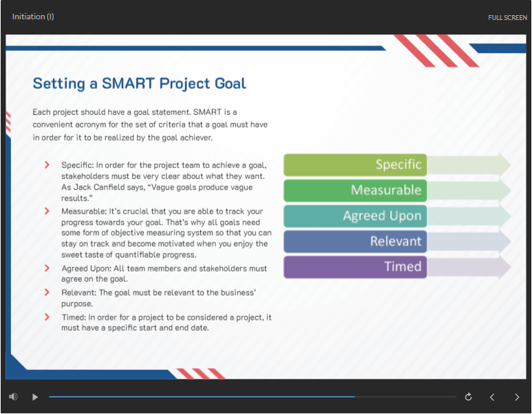Click the red chevron beside Timed bullet
Image resolution: width=532 pixels, height=414 pixels.
click(x=47, y=317)
